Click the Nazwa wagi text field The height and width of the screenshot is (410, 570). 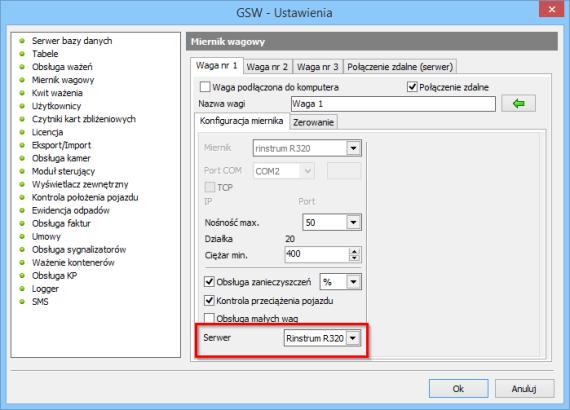[393, 104]
